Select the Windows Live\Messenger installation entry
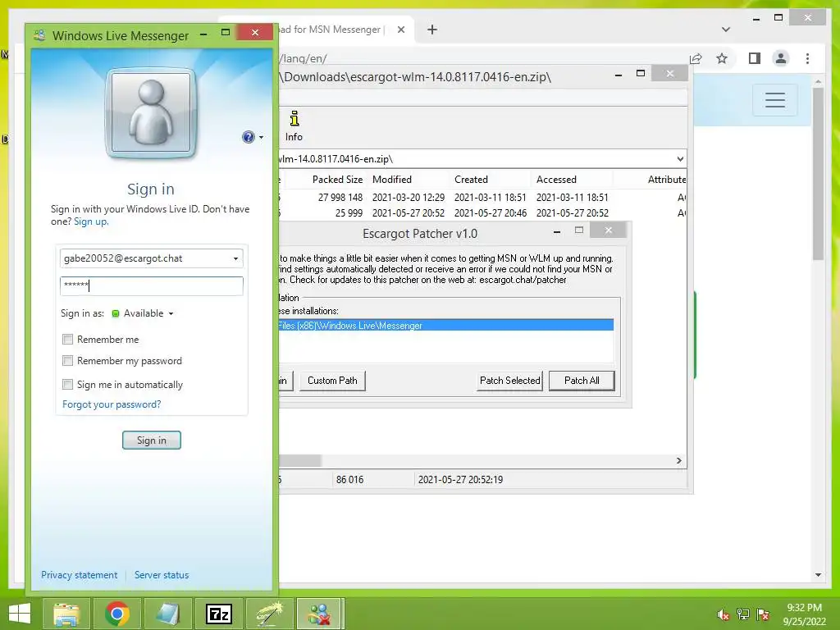Image resolution: width=840 pixels, height=630 pixels. [445, 325]
